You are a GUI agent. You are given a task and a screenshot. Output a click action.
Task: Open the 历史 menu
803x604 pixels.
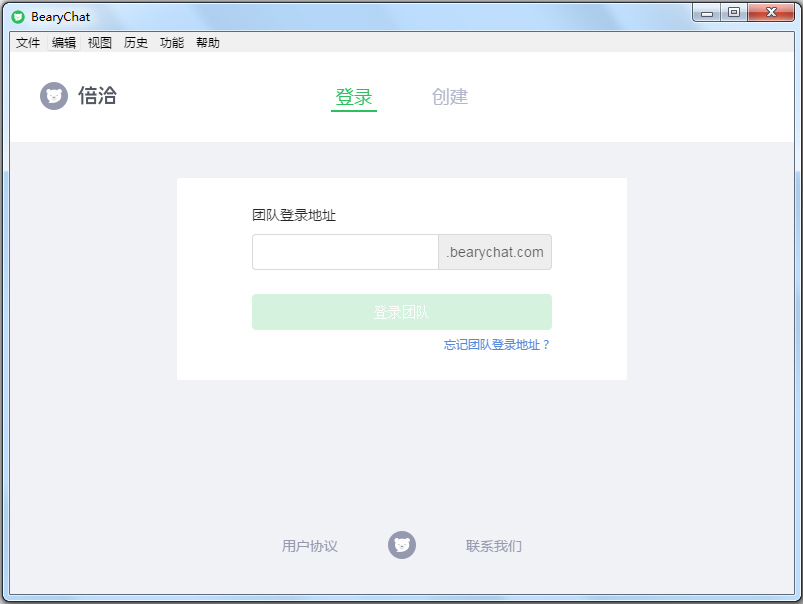(x=135, y=42)
